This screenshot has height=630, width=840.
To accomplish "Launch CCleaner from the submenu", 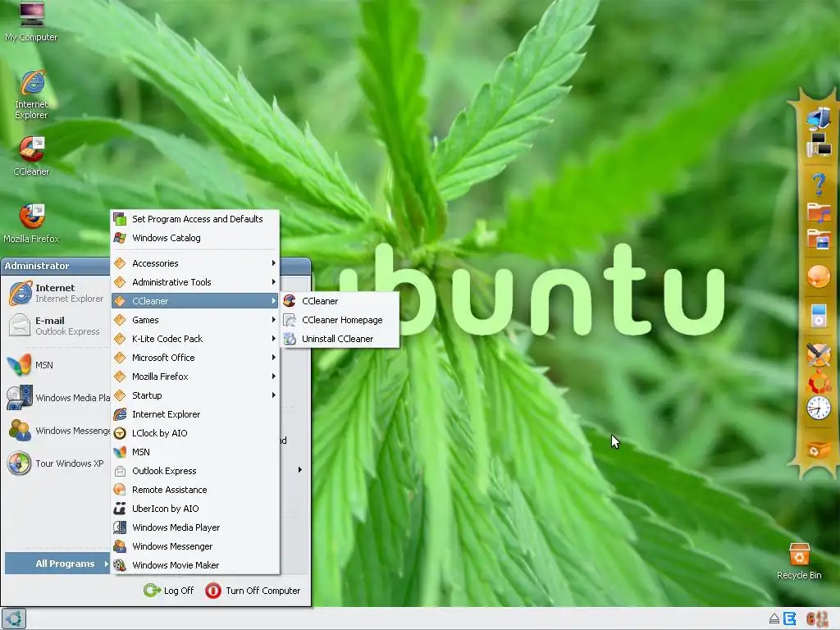I will pos(340,301).
